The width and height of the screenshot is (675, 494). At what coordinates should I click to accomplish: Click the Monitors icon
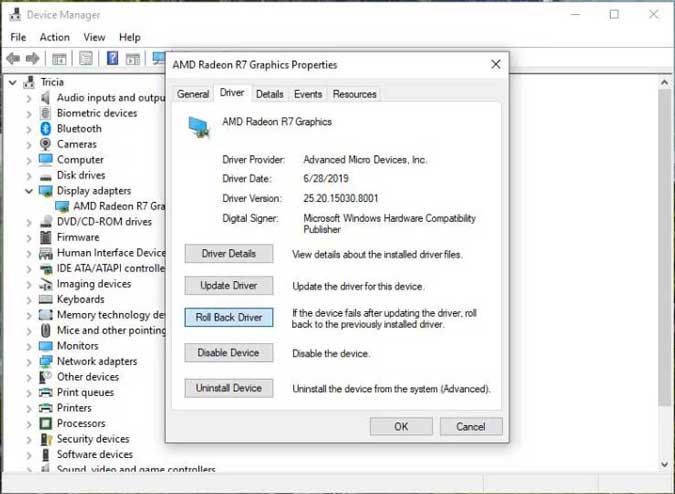pos(45,346)
